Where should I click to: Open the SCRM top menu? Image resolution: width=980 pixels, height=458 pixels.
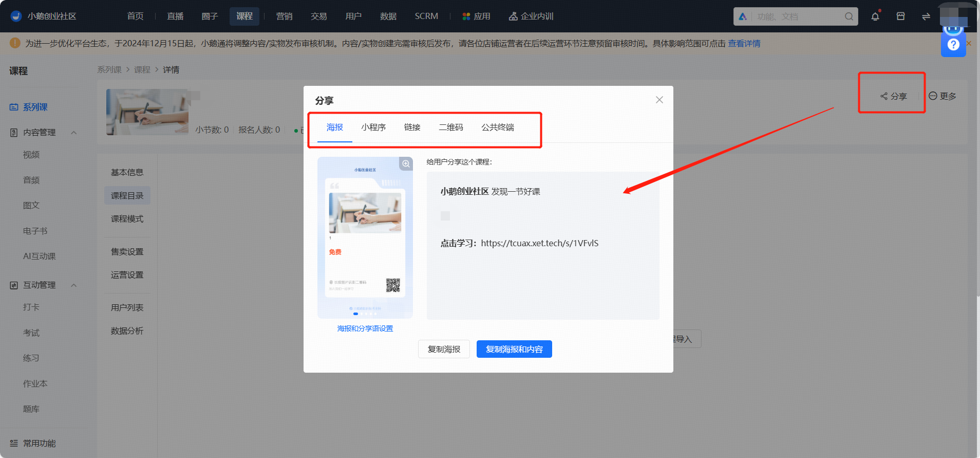point(426,16)
